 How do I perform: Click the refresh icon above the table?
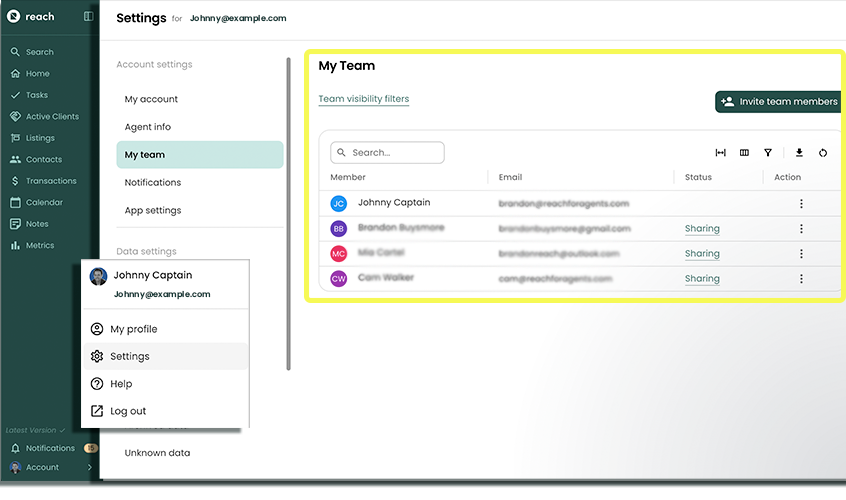823,153
